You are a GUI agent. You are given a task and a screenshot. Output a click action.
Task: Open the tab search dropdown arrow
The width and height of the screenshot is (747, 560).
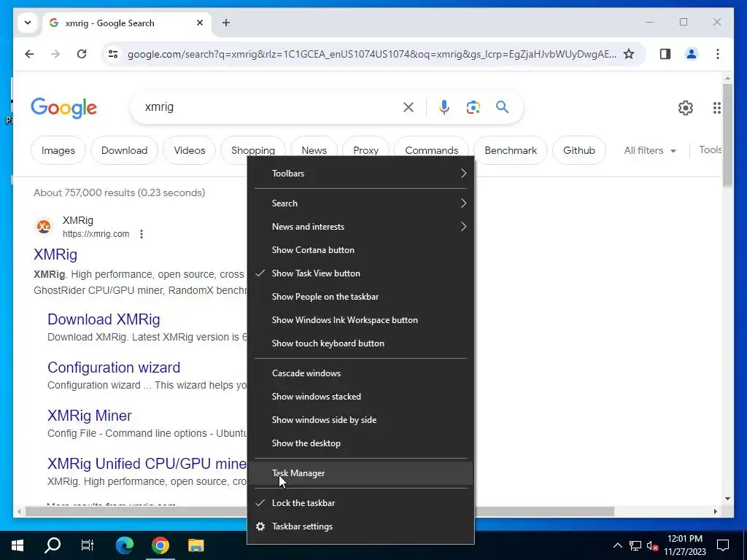pos(28,23)
